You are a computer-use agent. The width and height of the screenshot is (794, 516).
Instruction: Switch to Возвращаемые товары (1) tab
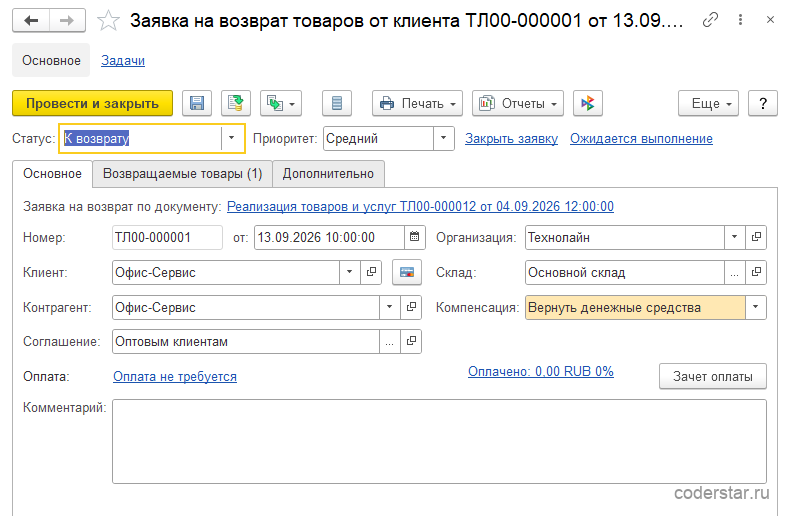[182, 174]
